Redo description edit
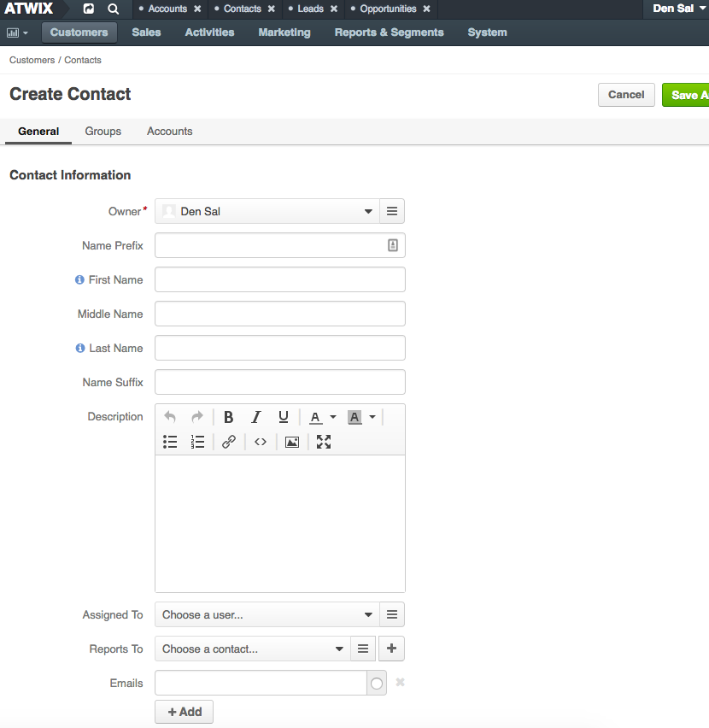The width and height of the screenshot is (709, 728). tap(197, 417)
